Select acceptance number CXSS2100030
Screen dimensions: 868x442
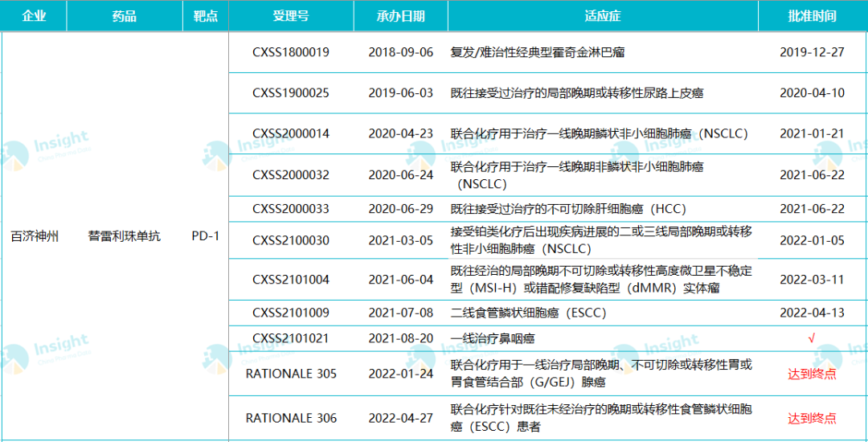291,240
